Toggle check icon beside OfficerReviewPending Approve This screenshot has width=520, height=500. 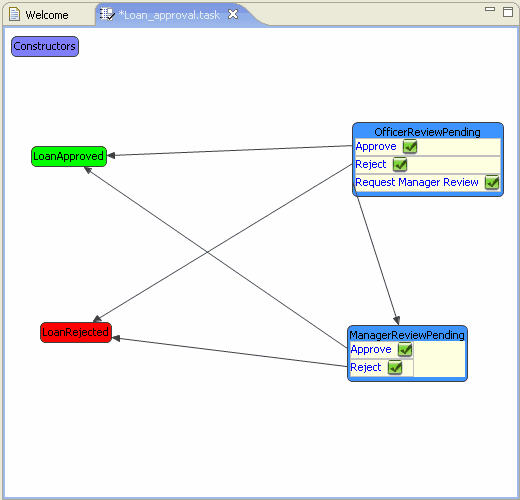point(410,147)
